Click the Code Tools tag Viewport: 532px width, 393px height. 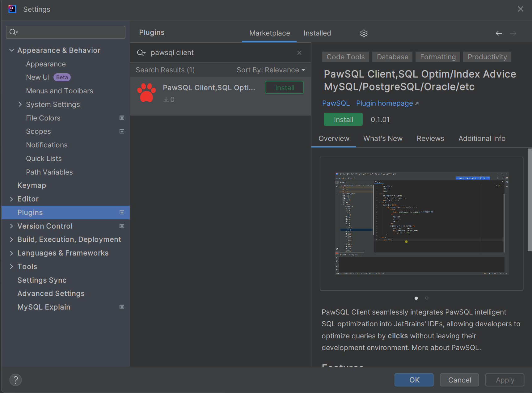(345, 57)
